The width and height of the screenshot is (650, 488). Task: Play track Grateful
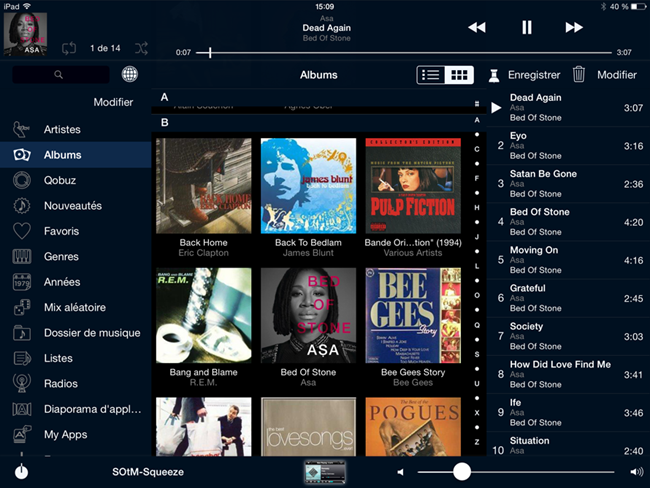coord(568,299)
